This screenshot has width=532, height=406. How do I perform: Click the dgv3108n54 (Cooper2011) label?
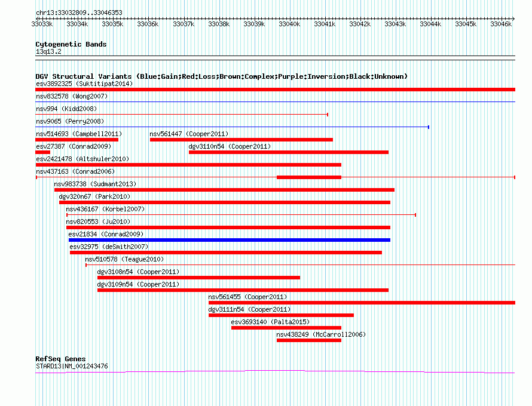coord(138,272)
